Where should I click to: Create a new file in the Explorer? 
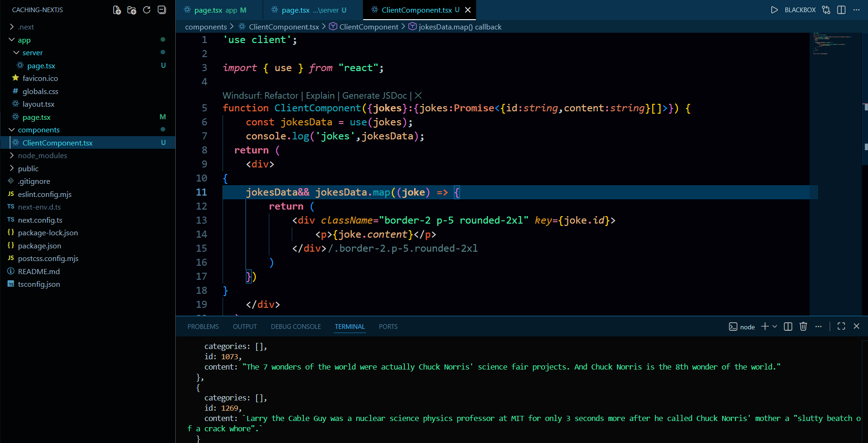pyautogui.click(x=116, y=10)
